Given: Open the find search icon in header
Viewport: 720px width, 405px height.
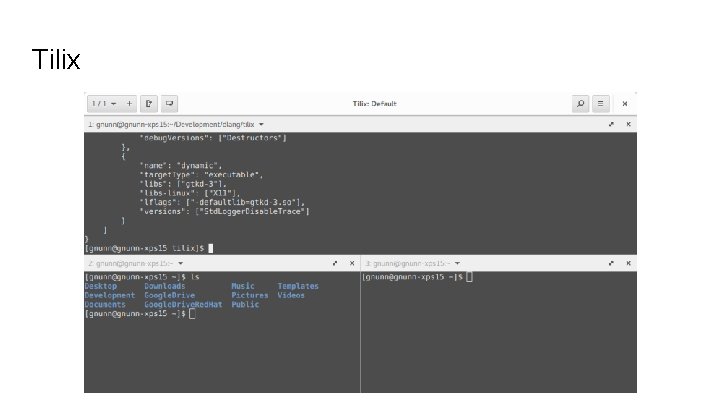Looking at the screenshot, I should (580, 104).
